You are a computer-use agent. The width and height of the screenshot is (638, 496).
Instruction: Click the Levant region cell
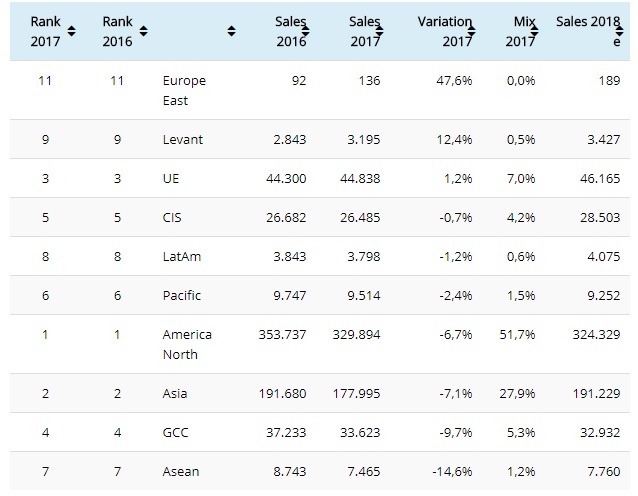point(183,139)
